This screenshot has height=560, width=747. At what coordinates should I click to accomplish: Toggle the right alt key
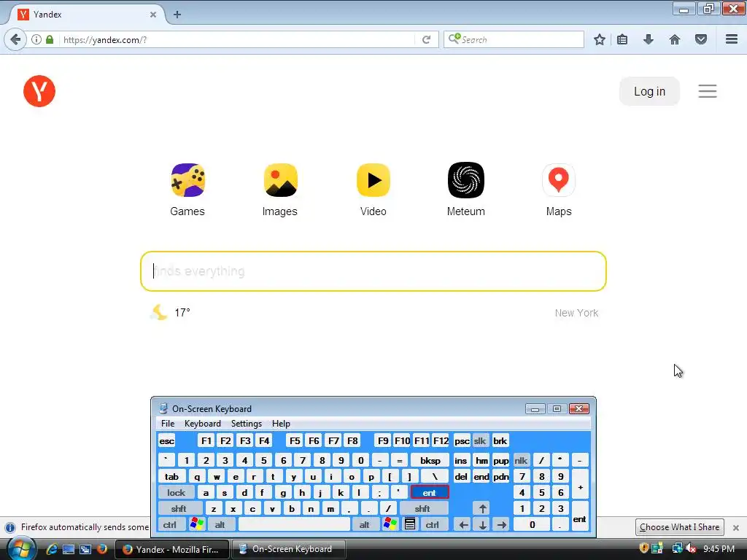tap(365, 524)
